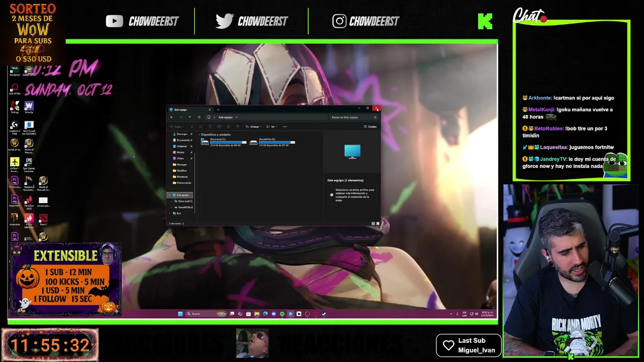The width and height of the screenshot is (644, 362).
Task: Open the taskbar clock and date
Action: (487, 314)
